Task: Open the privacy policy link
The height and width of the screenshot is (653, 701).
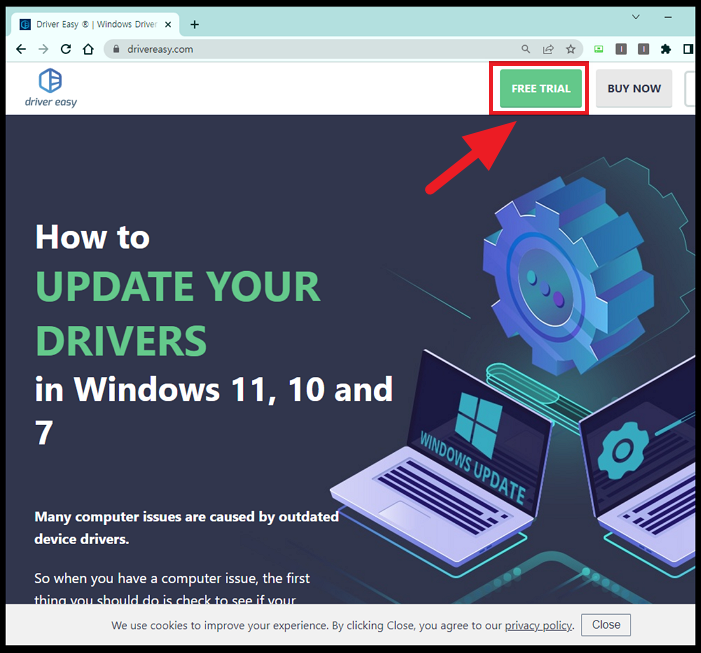Action: pos(538,625)
